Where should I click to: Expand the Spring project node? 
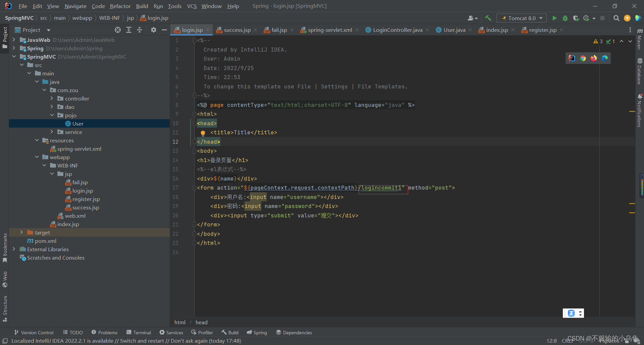[x=14, y=48]
